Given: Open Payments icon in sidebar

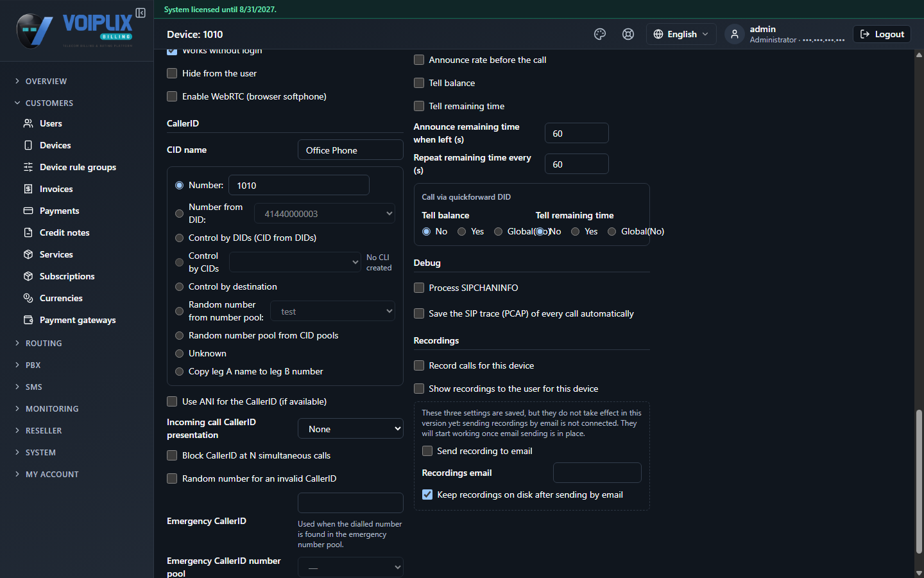Looking at the screenshot, I should tap(28, 211).
